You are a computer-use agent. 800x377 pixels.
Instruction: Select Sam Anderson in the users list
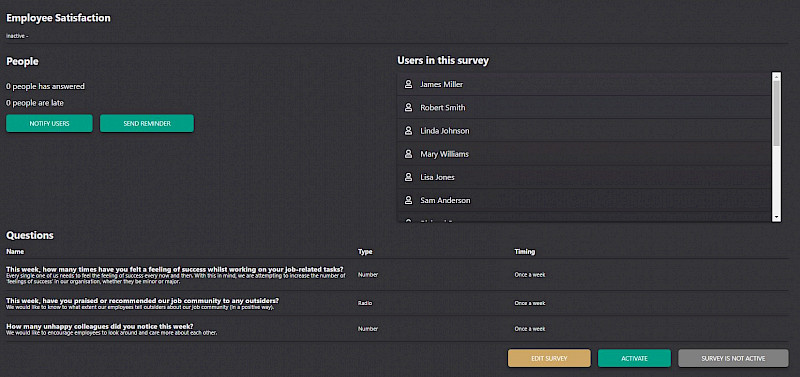click(x=584, y=200)
